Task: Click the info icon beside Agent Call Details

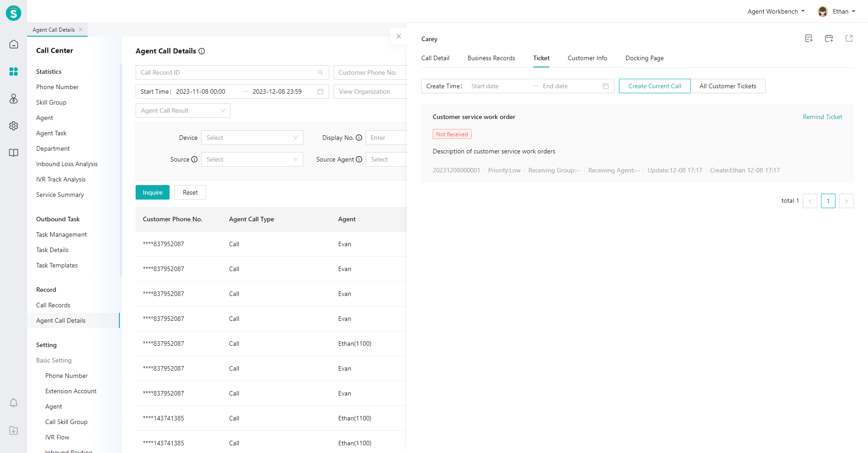Action: point(202,51)
